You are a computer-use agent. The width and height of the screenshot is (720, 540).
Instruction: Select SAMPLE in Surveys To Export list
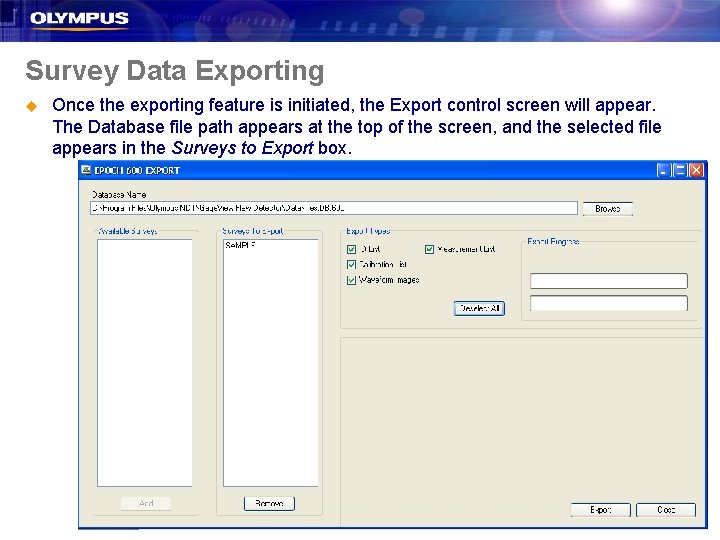point(240,246)
